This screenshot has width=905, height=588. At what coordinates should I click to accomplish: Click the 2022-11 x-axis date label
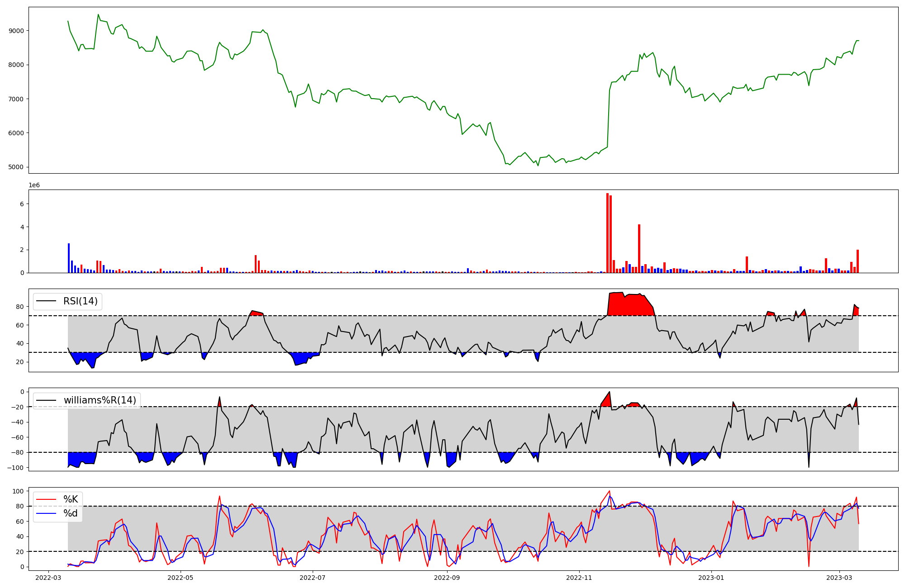[x=580, y=578]
